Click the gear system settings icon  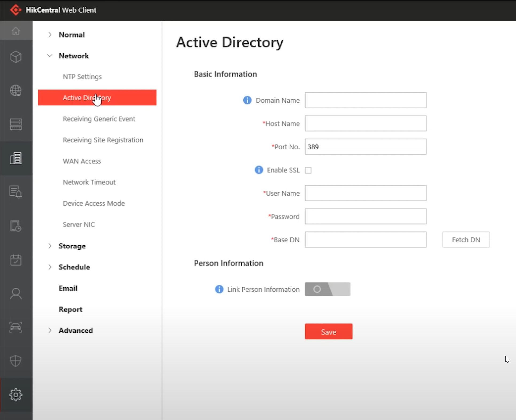(x=16, y=395)
